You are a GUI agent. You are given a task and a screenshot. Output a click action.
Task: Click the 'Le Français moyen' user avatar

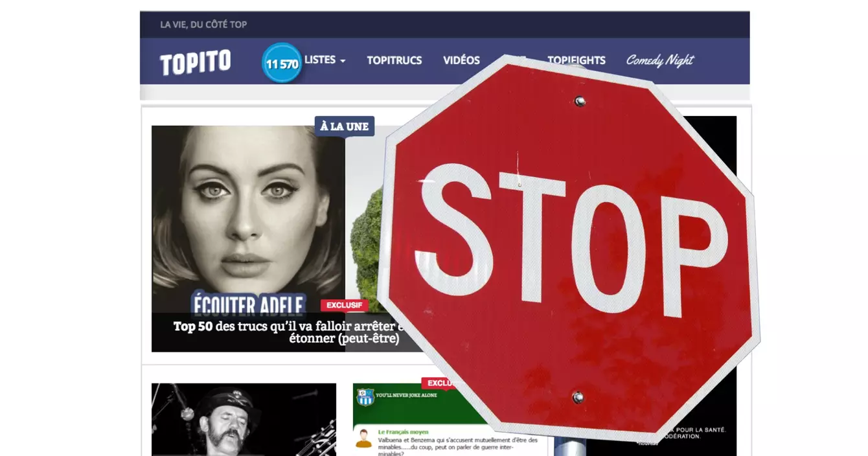point(363,439)
